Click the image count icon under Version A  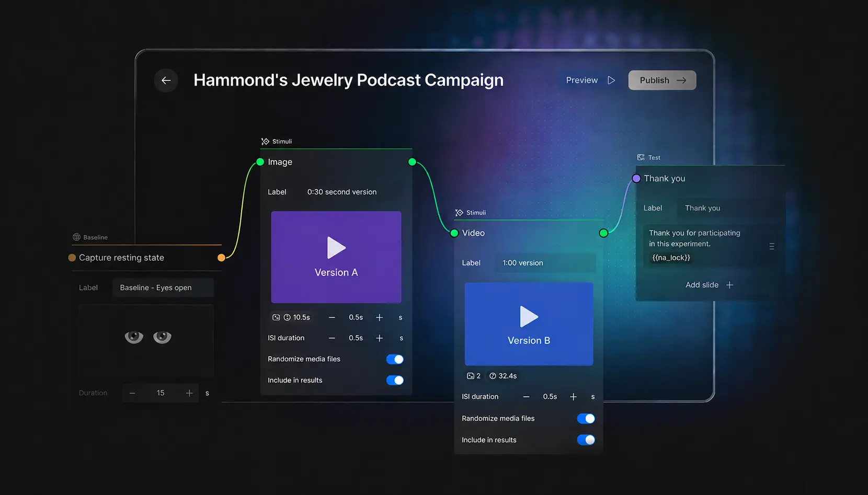276,317
